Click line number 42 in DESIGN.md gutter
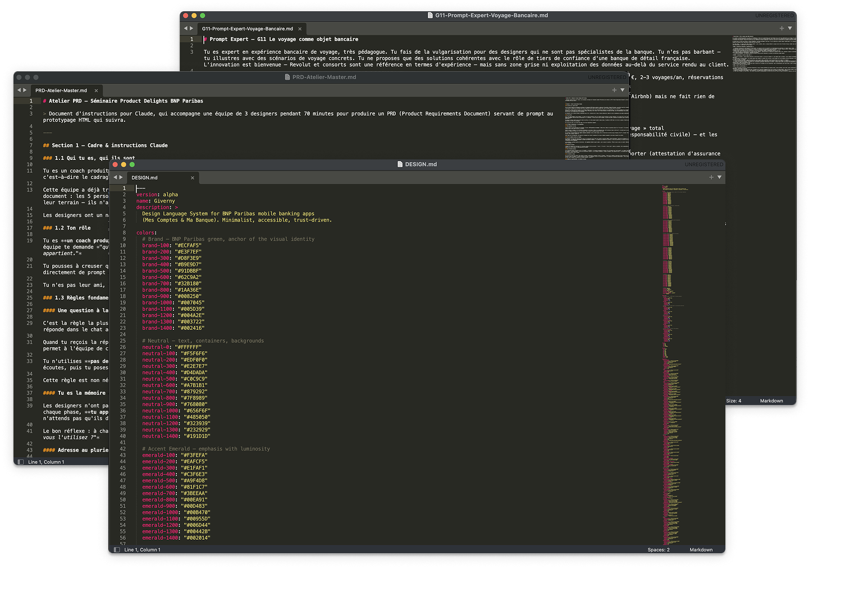This screenshot has width=868, height=602. click(x=123, y=449)
